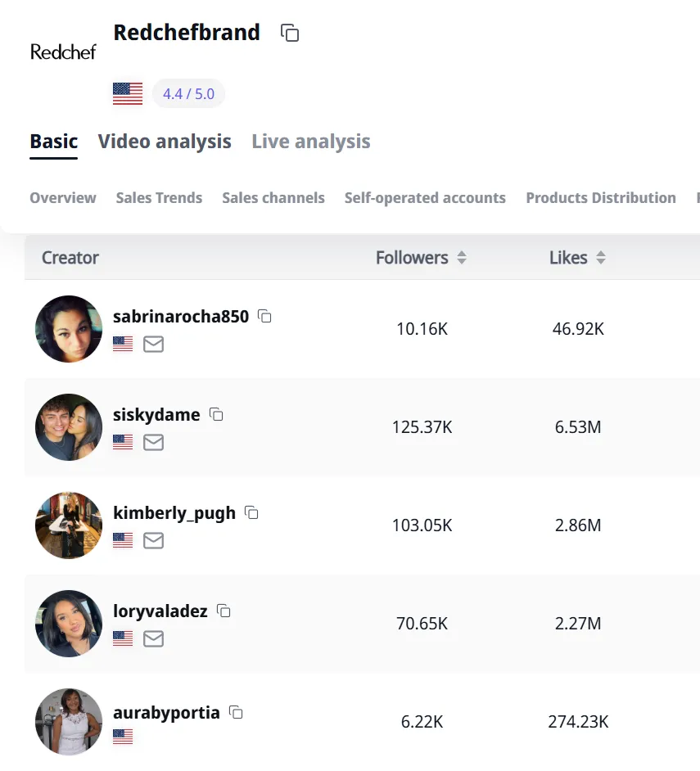
Task: Click email icon for loryvaladez
Action: (153, 638)
